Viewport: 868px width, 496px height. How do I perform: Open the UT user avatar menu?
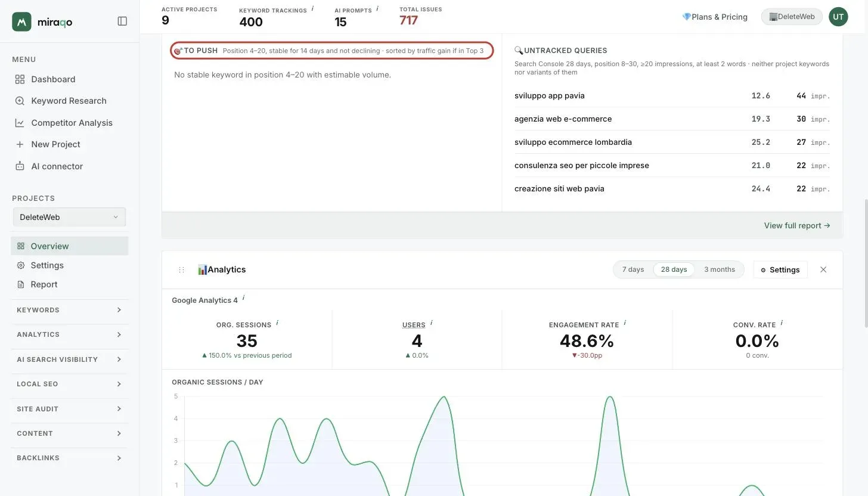838,17
